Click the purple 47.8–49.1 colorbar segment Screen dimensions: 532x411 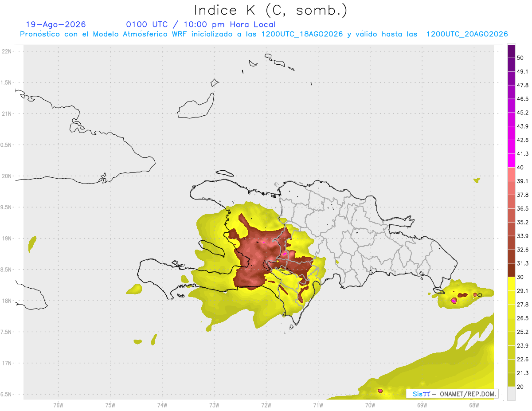point(512,78)
